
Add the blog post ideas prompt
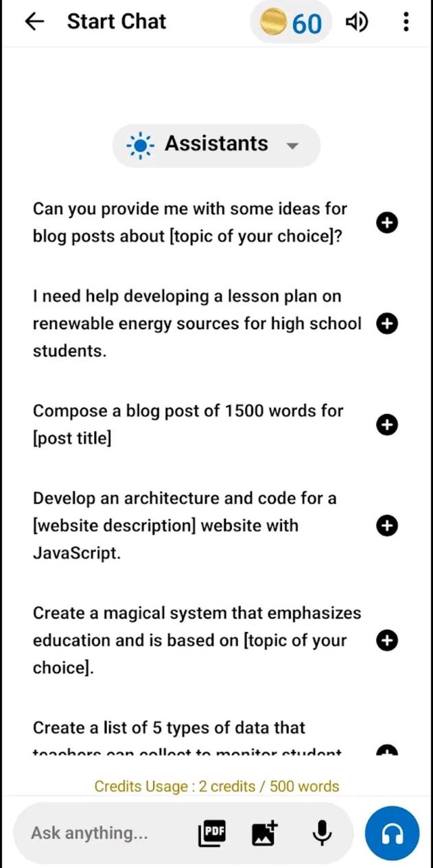[387, 222]
